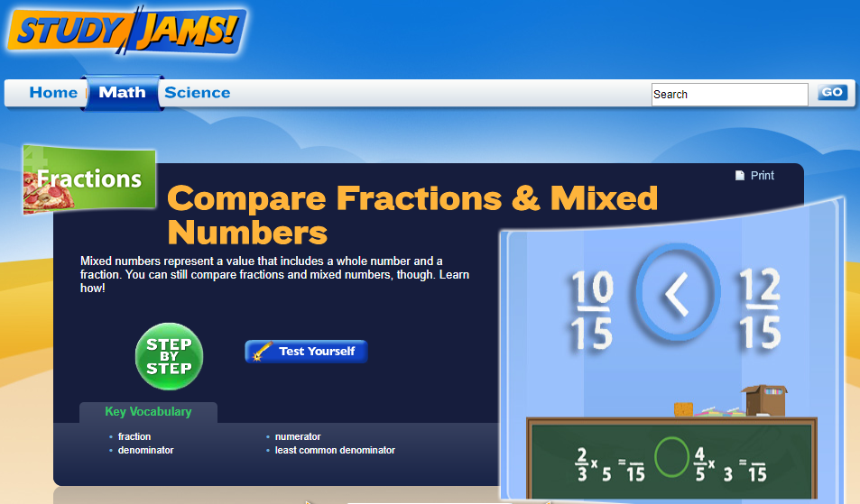Click the pencil icon on Test Yourself

262,351
